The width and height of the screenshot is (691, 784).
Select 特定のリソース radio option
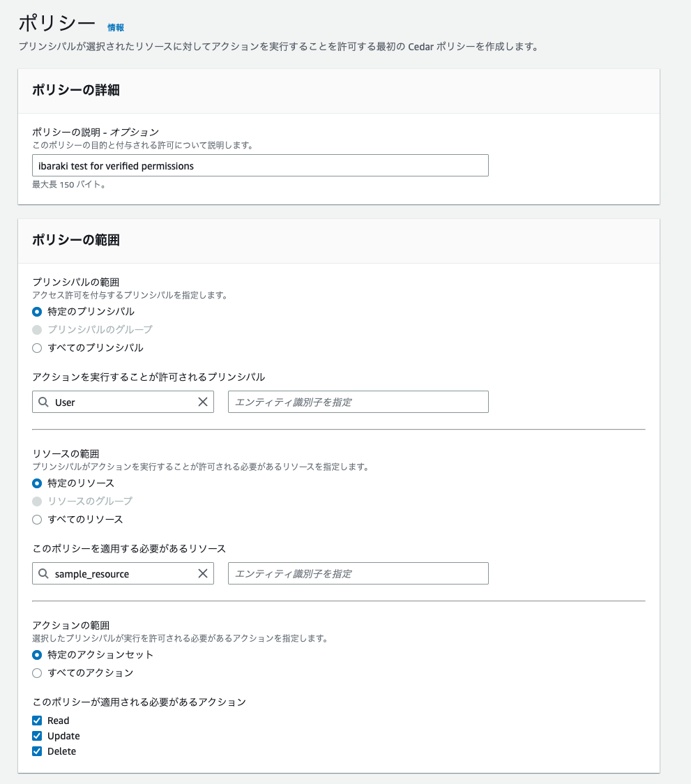pyautogui.click(x=37, y=483)
